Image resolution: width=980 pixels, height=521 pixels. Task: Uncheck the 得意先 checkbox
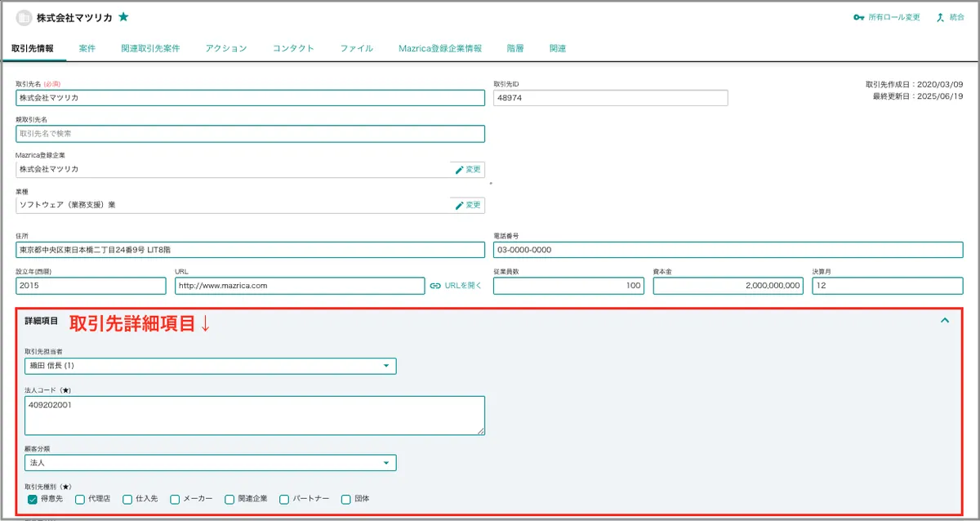pos(33,499)
